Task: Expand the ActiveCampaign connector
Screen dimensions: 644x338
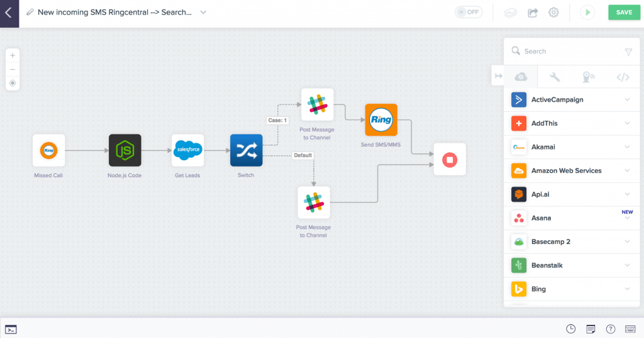Action: 627,100
